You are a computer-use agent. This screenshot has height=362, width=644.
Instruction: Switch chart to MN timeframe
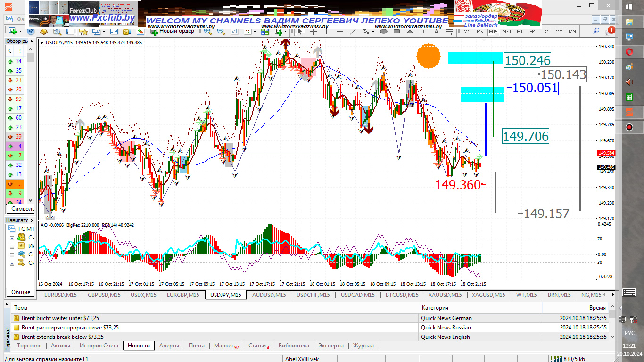(x=572, y=32)
